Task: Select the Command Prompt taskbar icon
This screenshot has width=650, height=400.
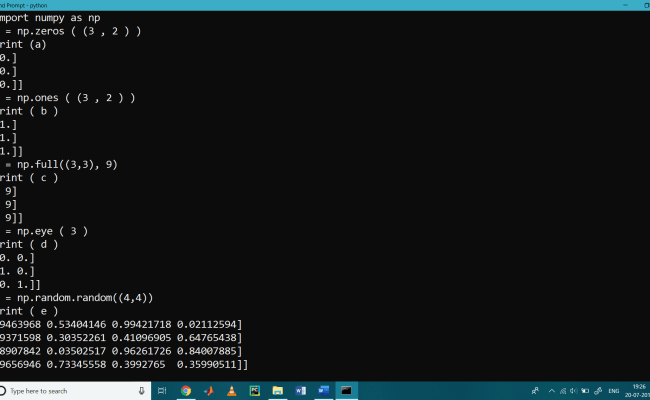Action: (346, 390)
